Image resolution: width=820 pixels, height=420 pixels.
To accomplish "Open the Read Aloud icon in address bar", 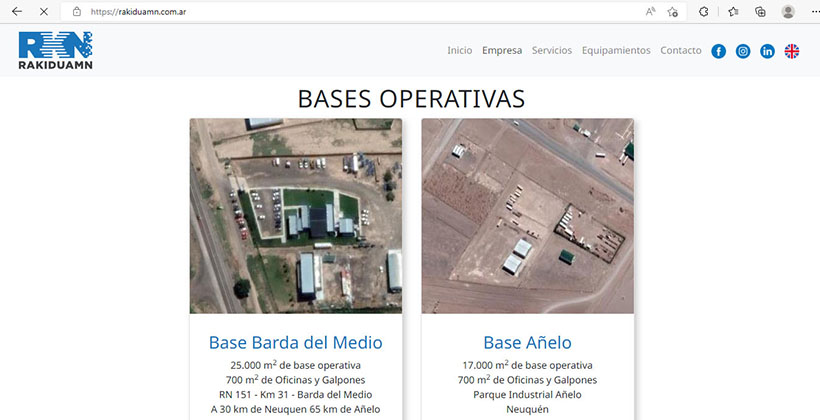I will click(650, 11).
